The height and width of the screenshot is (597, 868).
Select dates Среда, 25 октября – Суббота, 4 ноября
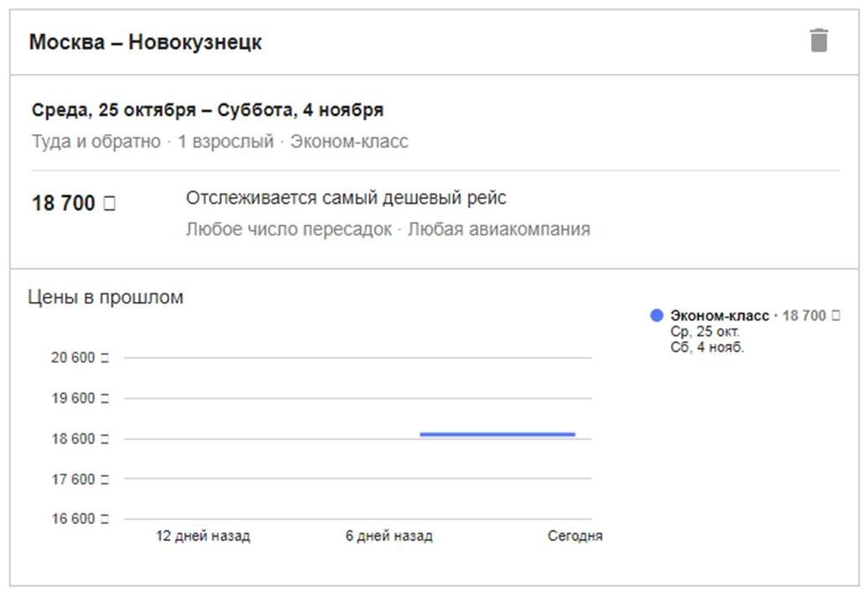click(208, 110)
